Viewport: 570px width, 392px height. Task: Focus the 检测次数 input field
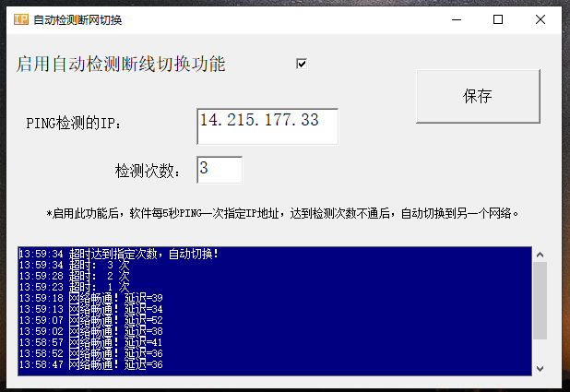click(x=220, y=170)
